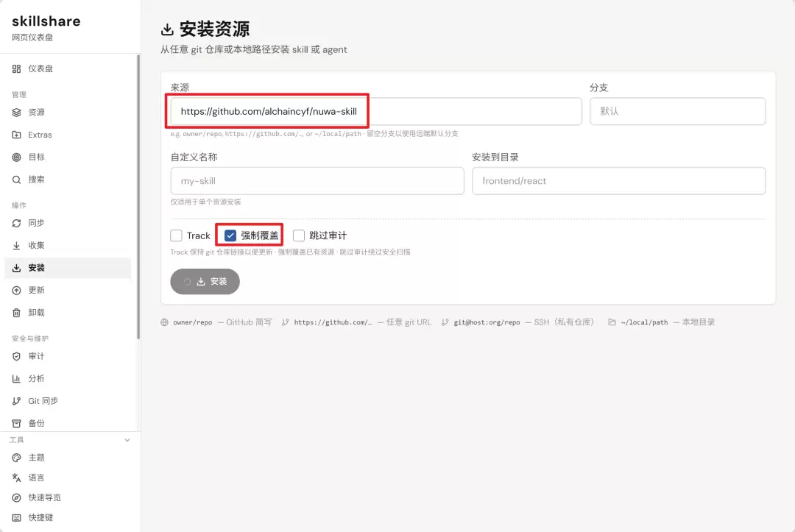Open the 语言 translate icon
Image resolution: width=795 pixels, height=532 pixels.
coord(16,478)
